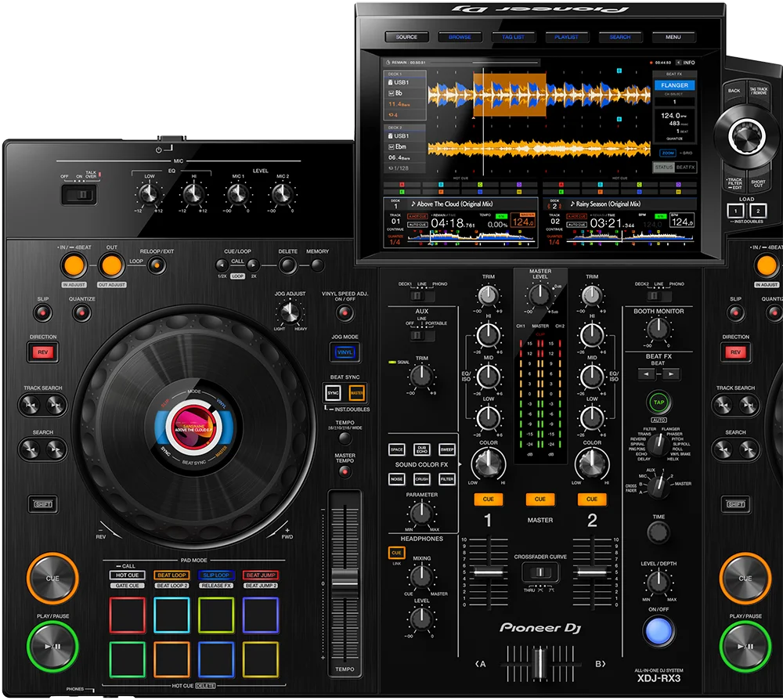Viewport: 783px width, 700px height.
Task: Flip the MIC OFF/ON/TALK OVER switch
Action: (79, 194)
